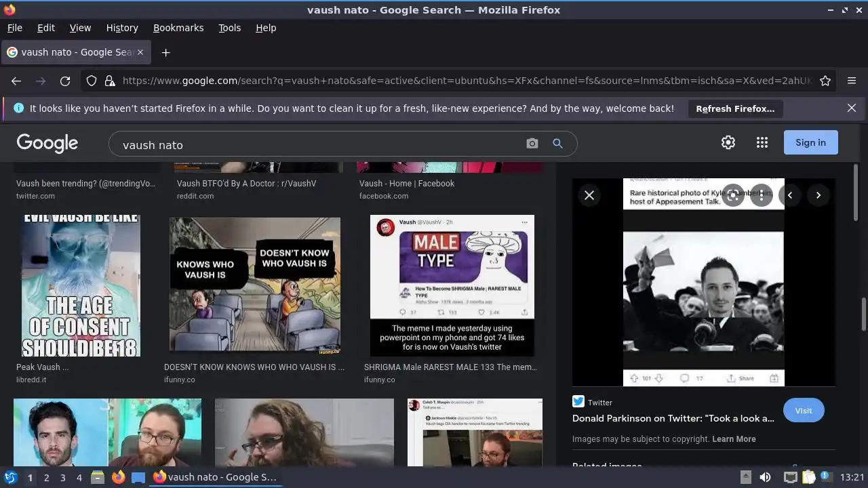Viewport: 868px width, 488px height.
Task: Switch to workspace 3 in the taskbar
Action: [62, 478]
